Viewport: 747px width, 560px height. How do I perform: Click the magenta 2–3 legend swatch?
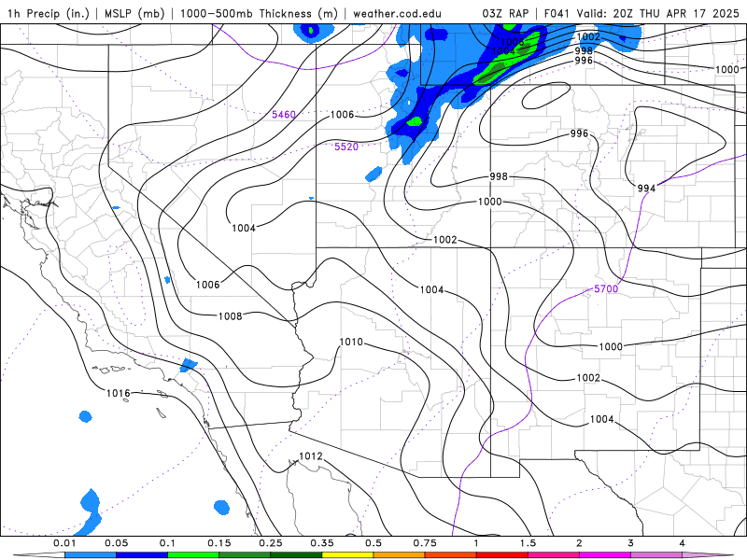(605, 555)
